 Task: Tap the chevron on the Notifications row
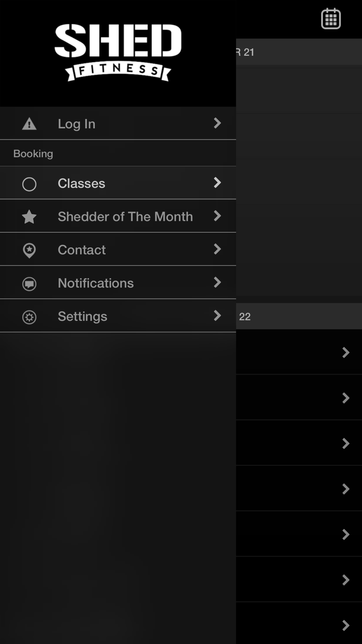(x=217, y=282)
